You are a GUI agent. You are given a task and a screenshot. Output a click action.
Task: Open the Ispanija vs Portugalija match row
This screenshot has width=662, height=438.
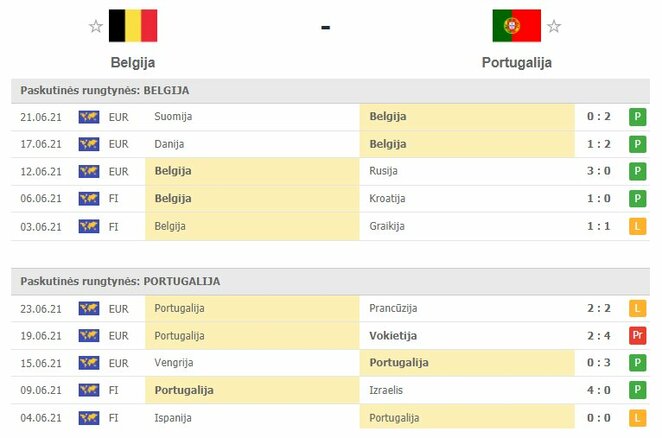point(330,418)
